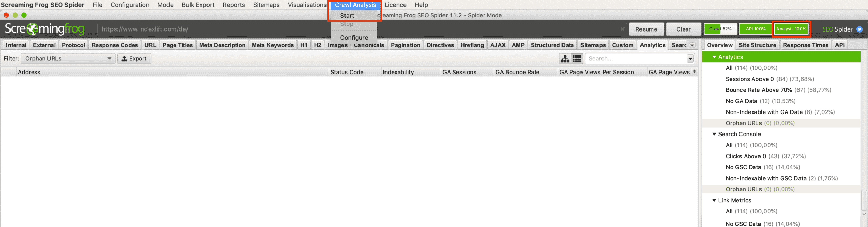
Task: Switch to the Directives tab
Action: coord(440,45)
